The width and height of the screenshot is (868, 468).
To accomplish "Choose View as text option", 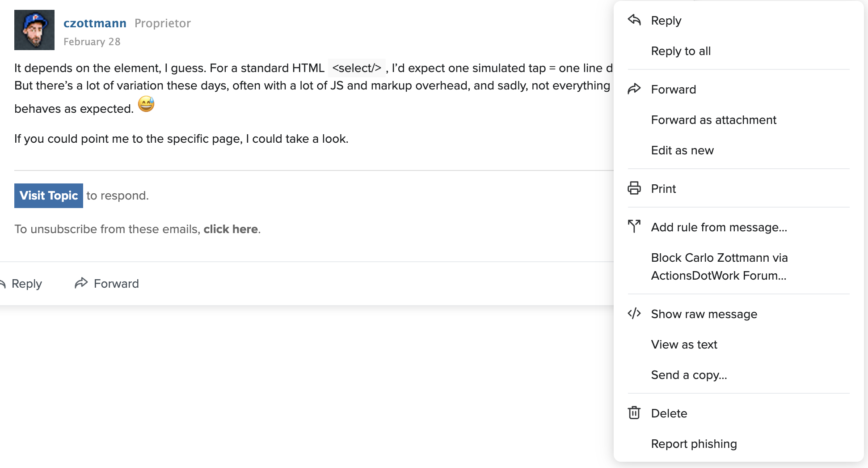I will click(x=684, y=345).
